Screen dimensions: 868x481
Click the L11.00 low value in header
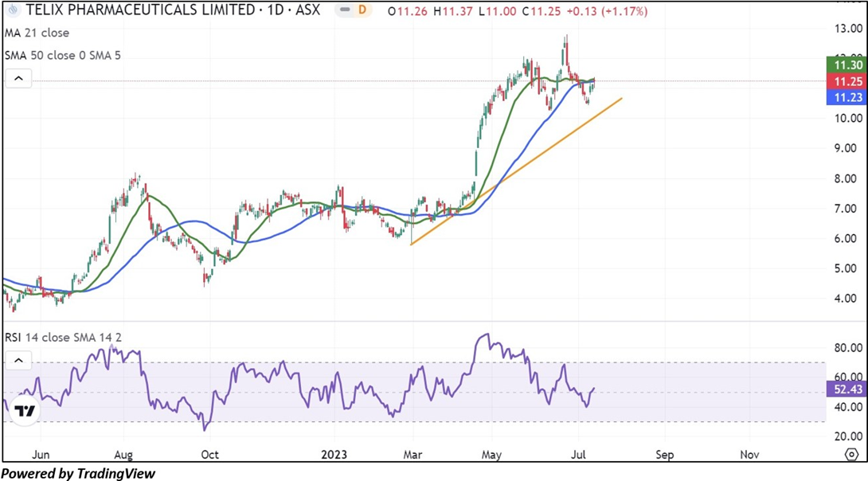point(498,11)
